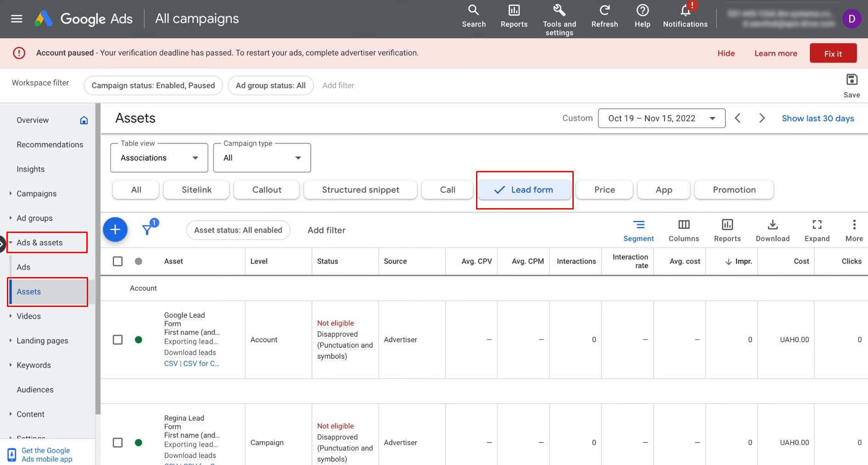
Task: Open Reports from the top bar
Action: (x=514, y=17)
